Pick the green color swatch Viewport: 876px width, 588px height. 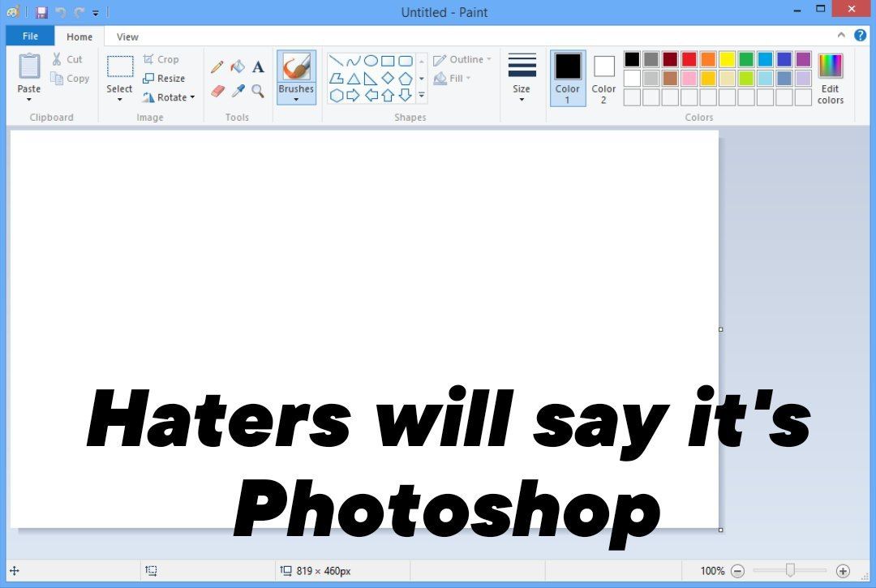(x=746, y=59)
